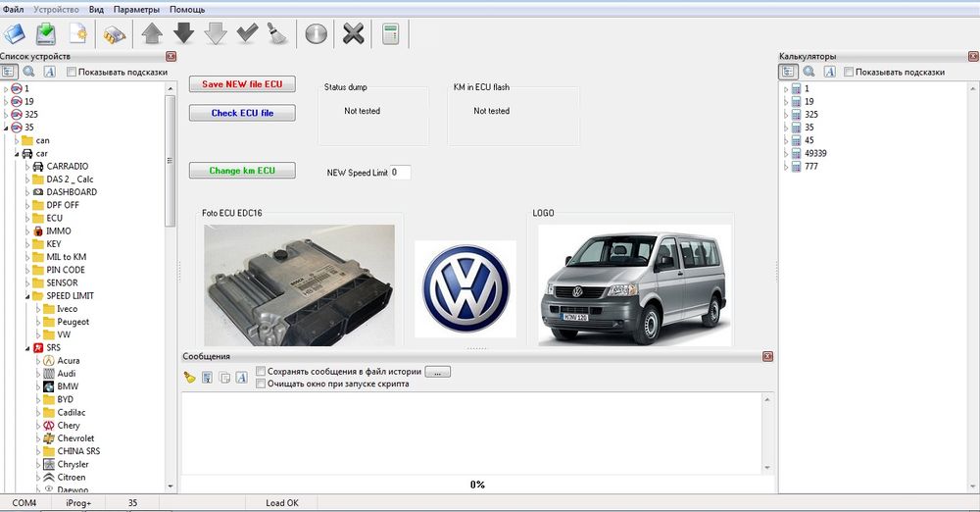Collapse the SRS node
This screenshot has width=980, height=512.
click(x=26, y=348)
